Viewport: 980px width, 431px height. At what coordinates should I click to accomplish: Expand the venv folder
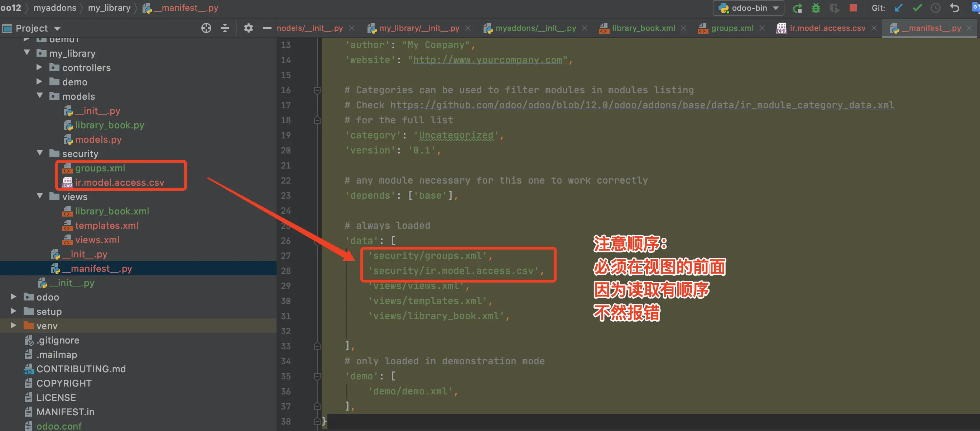(13, 326)
